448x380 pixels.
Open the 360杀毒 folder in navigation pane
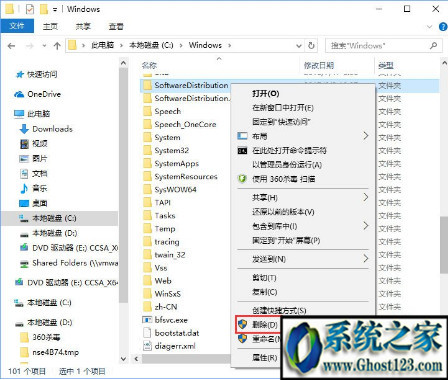click(x=46, y=337)
